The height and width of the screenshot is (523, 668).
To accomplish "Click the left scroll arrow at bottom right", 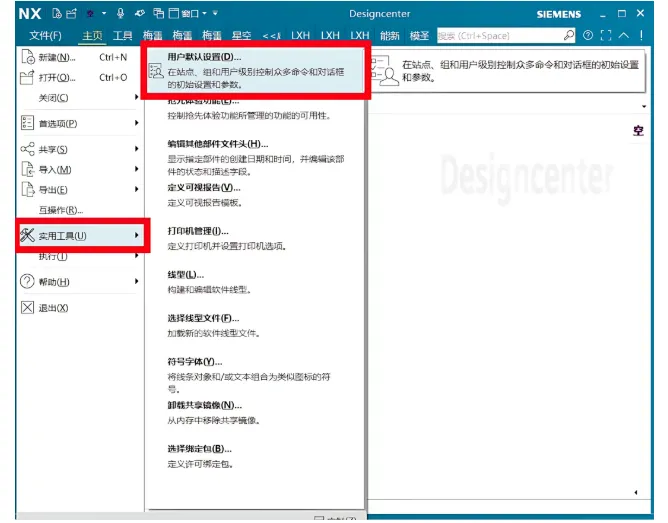I will tap(636, 492).
